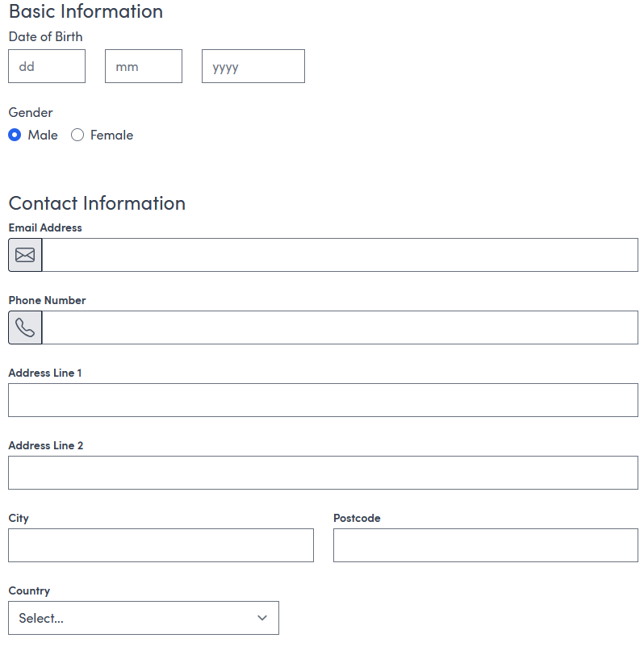
Task: Click the Postcode input box
Action: click(486, 545)
